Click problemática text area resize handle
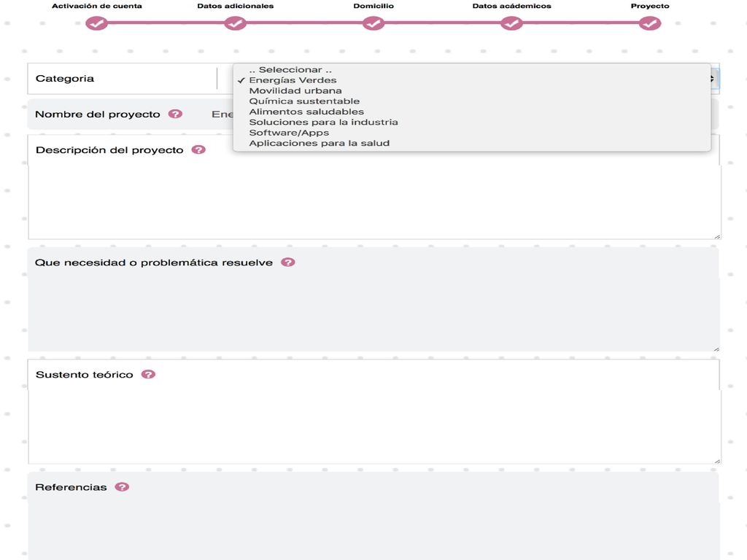Screen dimensions: 747x560 (x=716, y=349)
